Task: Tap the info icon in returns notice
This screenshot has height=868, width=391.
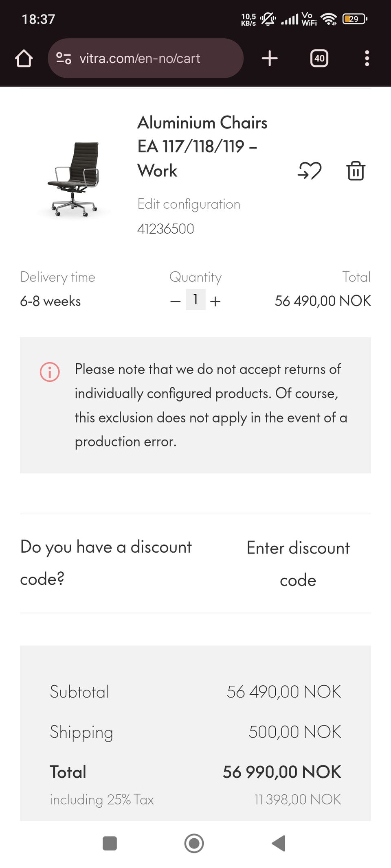Action: point(50,372)
